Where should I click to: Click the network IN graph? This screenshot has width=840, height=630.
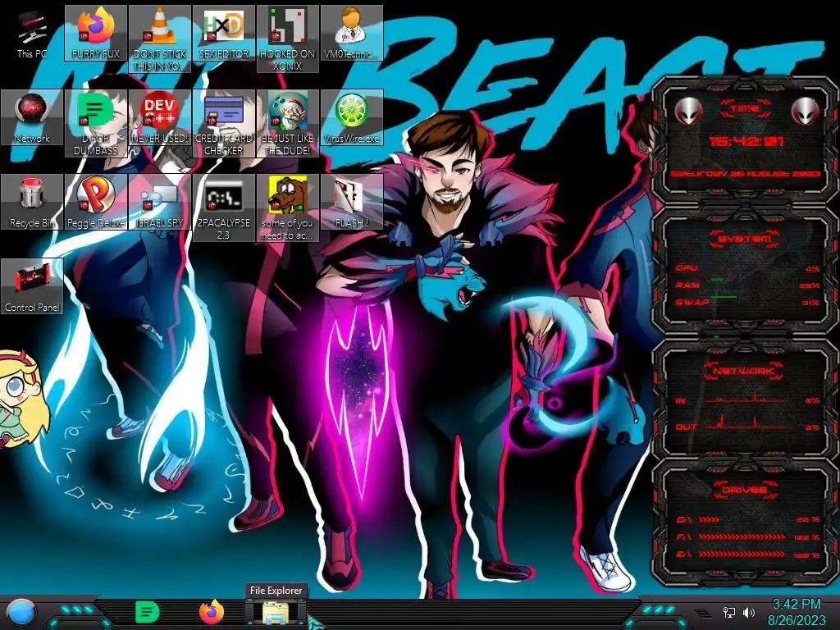(x=746, y=399)
